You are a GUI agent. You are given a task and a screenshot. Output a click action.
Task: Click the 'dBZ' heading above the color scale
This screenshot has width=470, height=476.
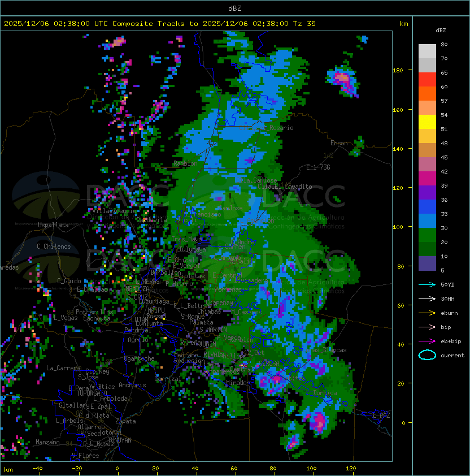click(x=441, y=31)
